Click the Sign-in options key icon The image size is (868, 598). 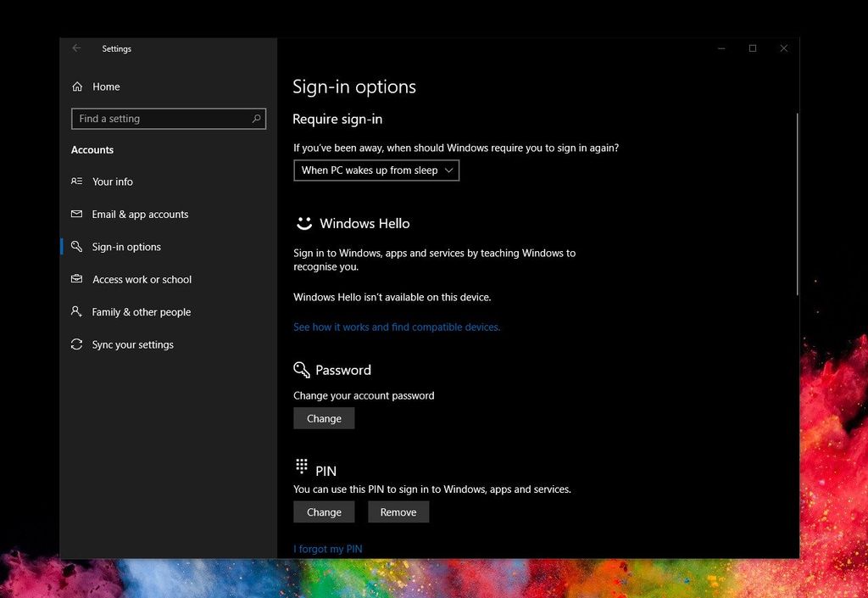(x=77, y=247)
